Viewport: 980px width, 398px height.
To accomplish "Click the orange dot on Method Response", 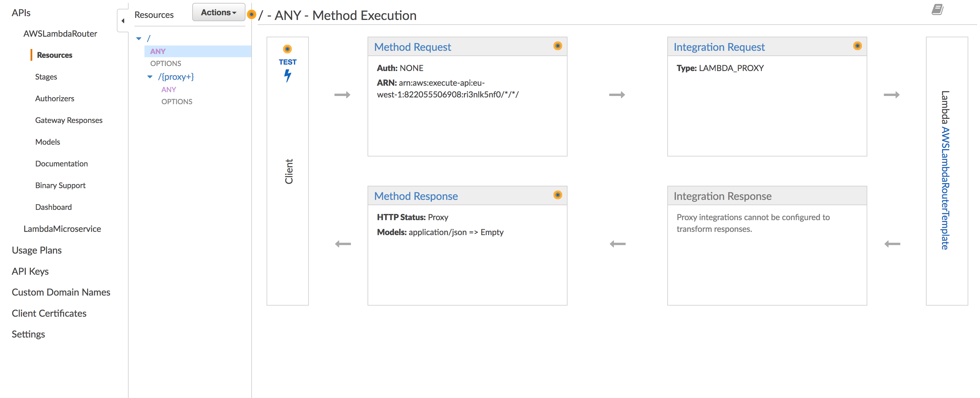I will pyautogui.click(x=557, y=195).
